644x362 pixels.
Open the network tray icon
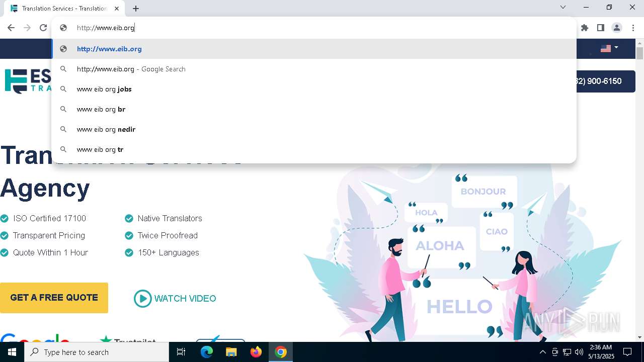click(567, 352)
